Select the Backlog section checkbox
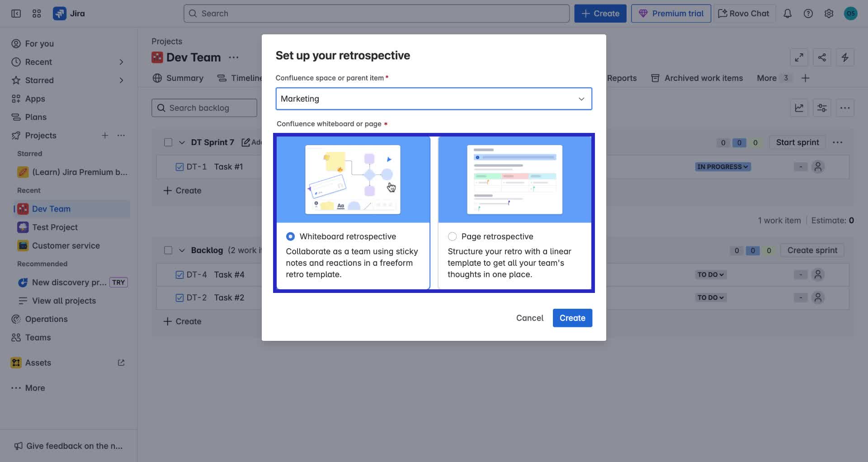Viewport: 868px width, 462px height. (x=168, y=250)
